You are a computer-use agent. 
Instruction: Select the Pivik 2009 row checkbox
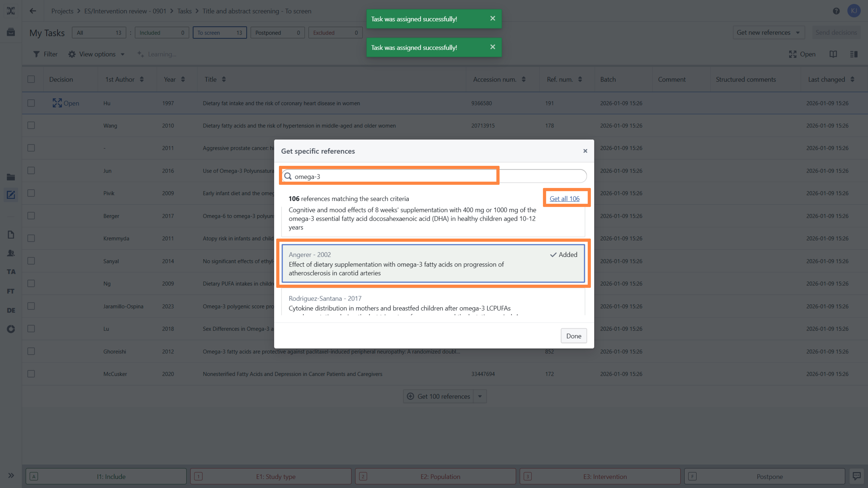[x=31, y=193]
